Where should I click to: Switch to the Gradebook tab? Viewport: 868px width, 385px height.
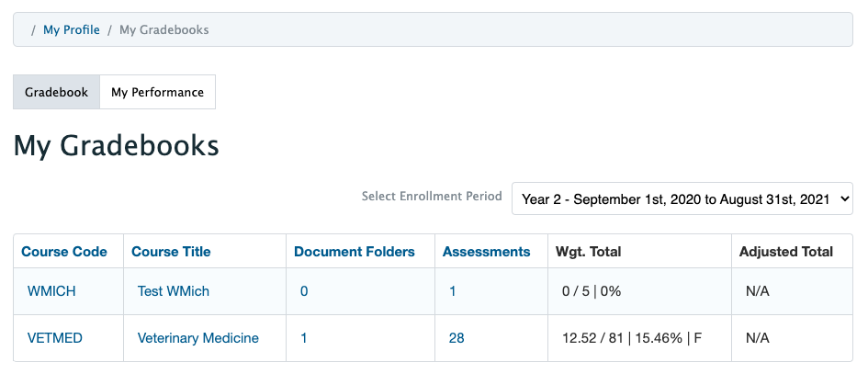point(56,93)
